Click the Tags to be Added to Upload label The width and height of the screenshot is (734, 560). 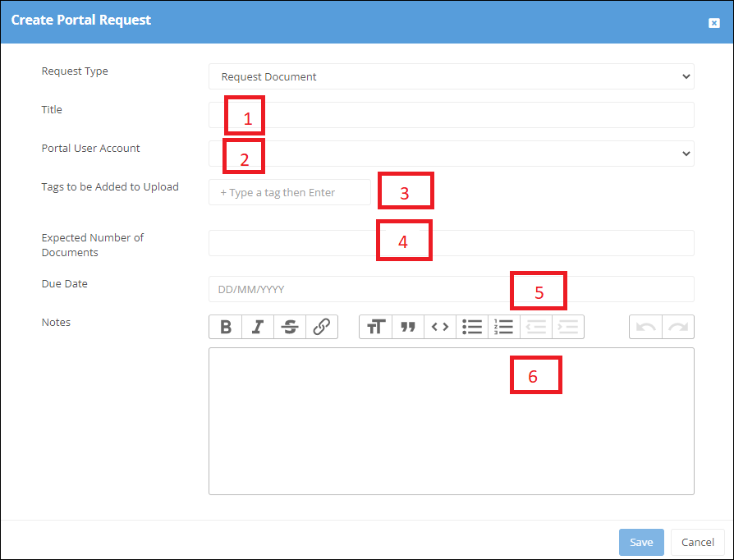pyautogui.click(x=110, y=187)
